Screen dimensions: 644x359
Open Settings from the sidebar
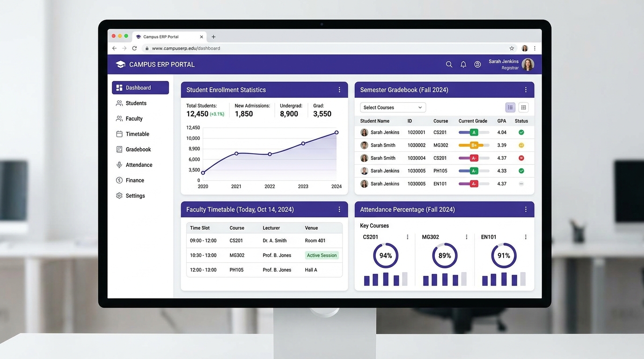pyautogui.click(x=140, y=196)
